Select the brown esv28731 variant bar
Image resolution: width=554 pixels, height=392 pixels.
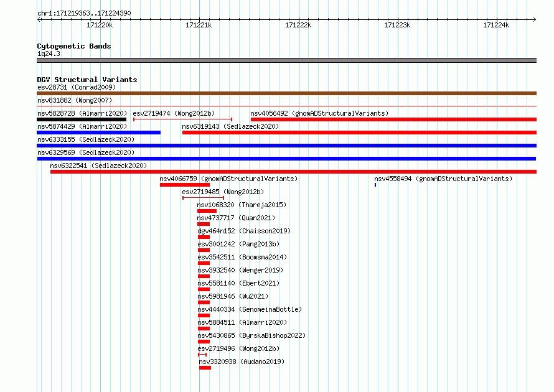click(286, 93)
